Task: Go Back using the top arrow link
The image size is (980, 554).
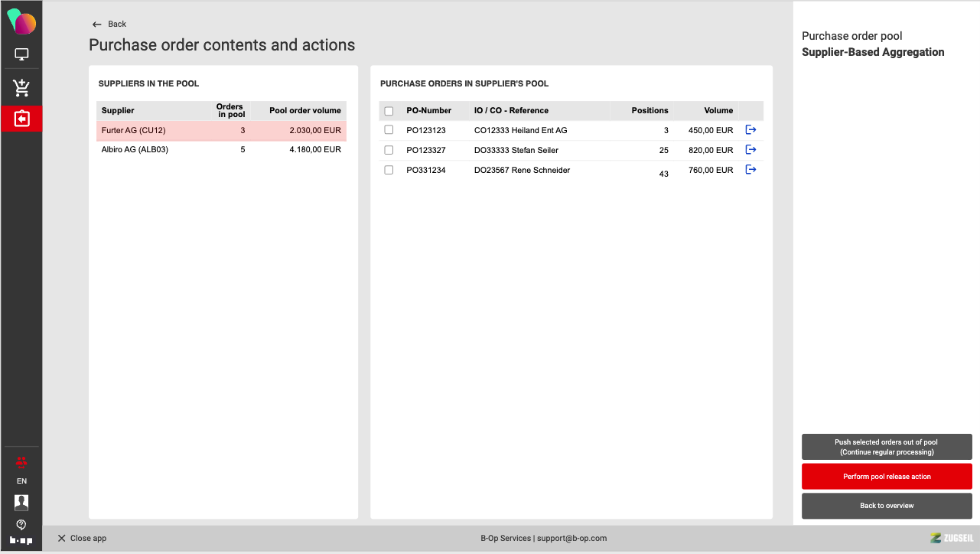Action: [109, 24]
